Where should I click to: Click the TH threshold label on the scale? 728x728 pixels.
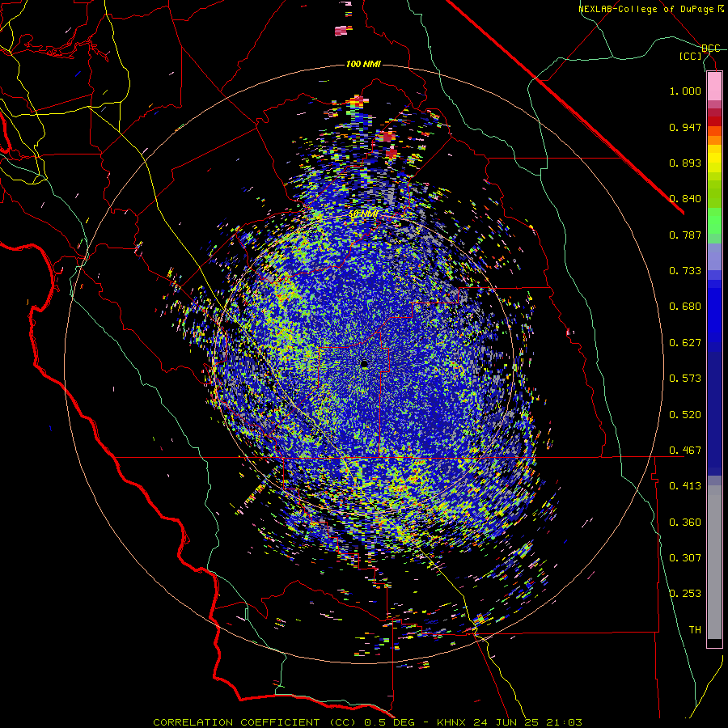[695, 630]
